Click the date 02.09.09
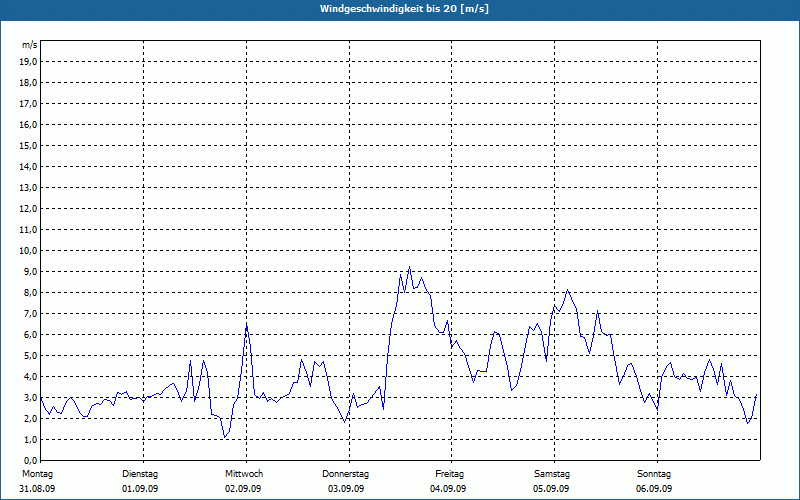This screenshot has height=500, width=800. [243, 489]
